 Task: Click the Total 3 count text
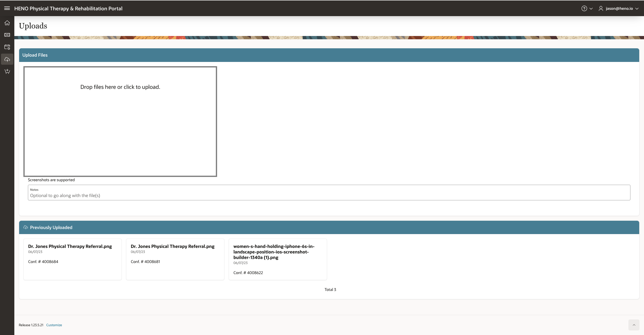click(x=330, y=290)
